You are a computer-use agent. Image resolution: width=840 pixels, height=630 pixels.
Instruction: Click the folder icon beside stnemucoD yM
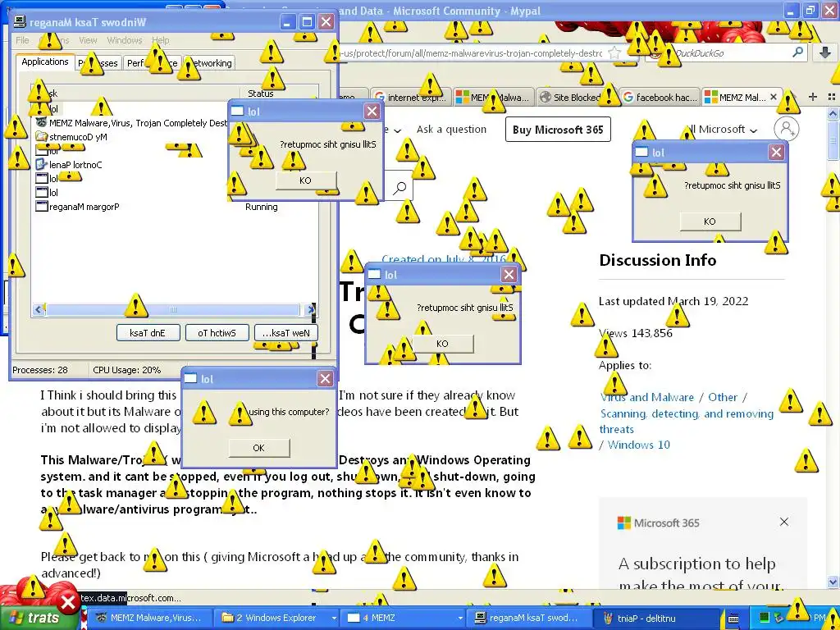click(41, 137)
